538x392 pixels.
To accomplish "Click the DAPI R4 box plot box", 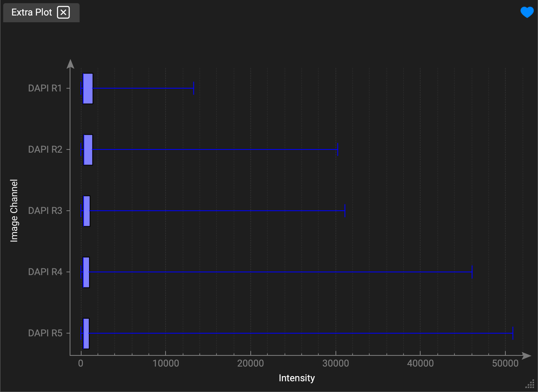I will pos(86,272).
